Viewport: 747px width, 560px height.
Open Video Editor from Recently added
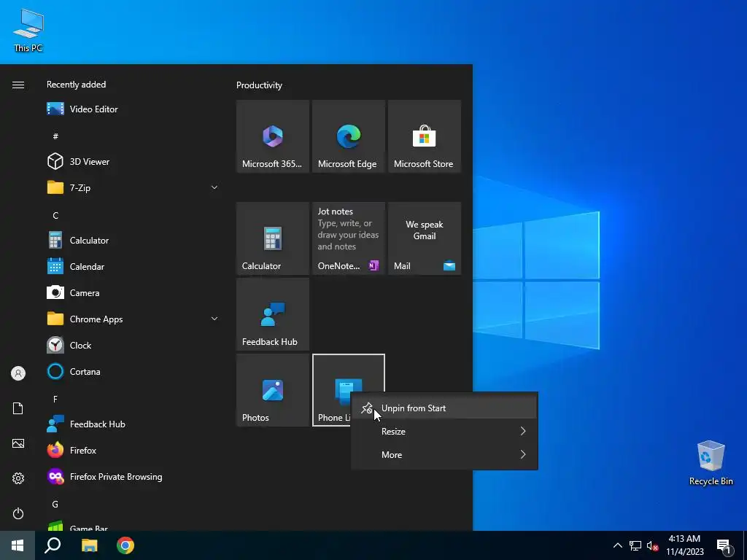[133, 109]
